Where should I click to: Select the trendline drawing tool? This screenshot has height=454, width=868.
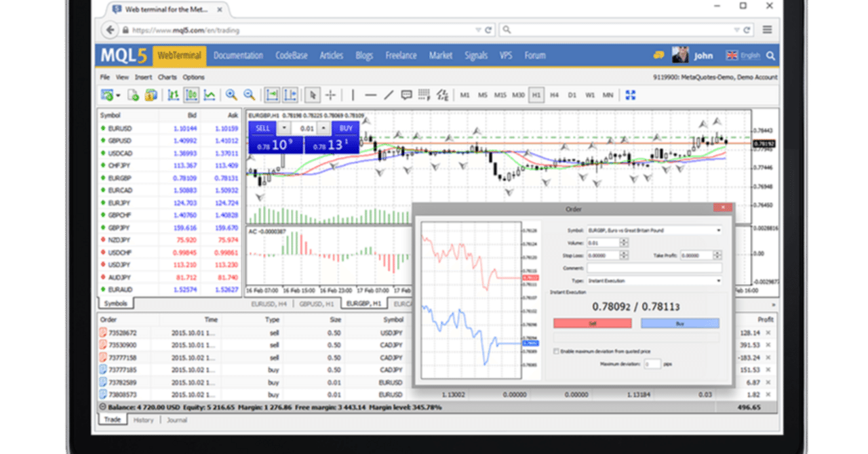coord(389,95)
